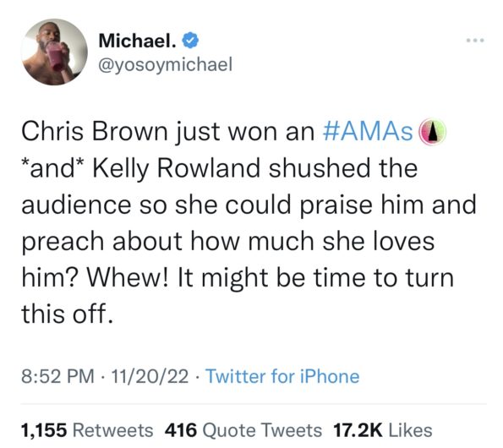The image size is (503, 448).
Task: Click the 11/20/22 date
Action: [x=150, y=376]
